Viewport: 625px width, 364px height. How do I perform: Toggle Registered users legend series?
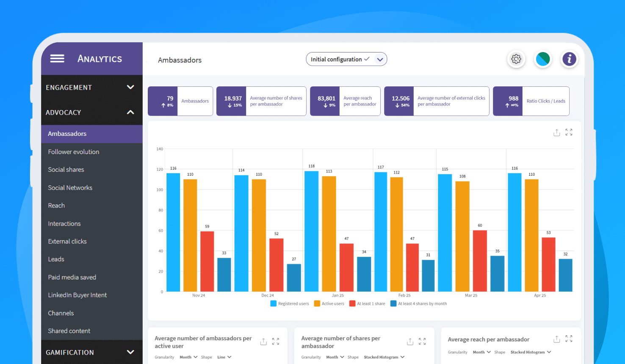tap(290, 303)
